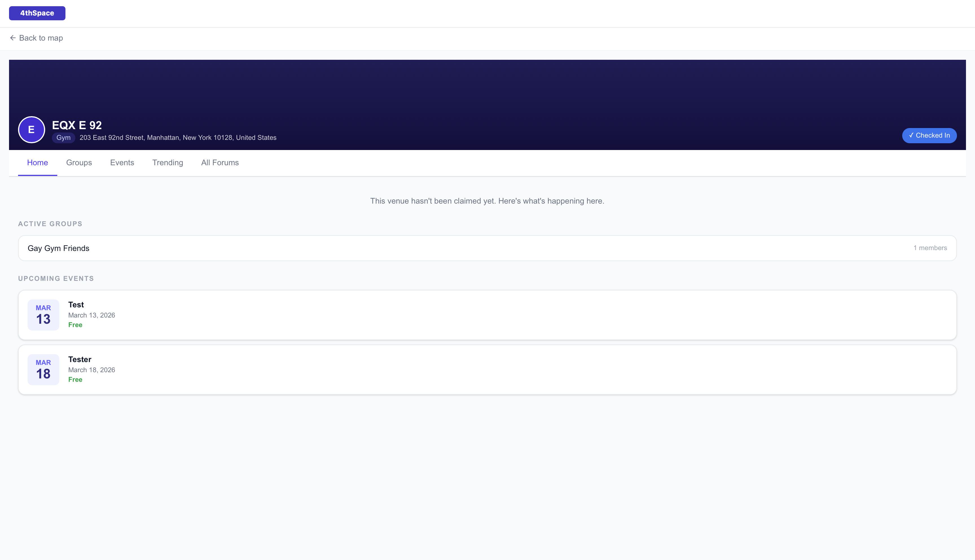Open the Tester event title

click(80, 359)
